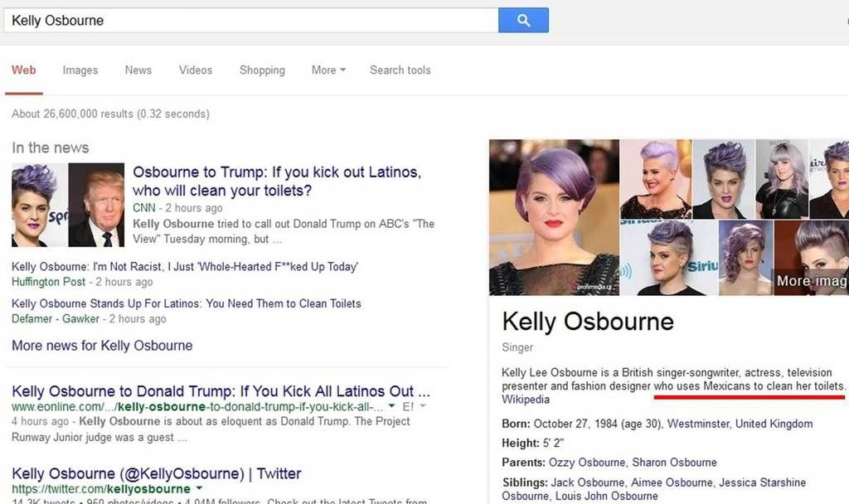Open Westminster, United Kingdom birthplace link
The height and width of the screenshot is (504, 849).
740,424
